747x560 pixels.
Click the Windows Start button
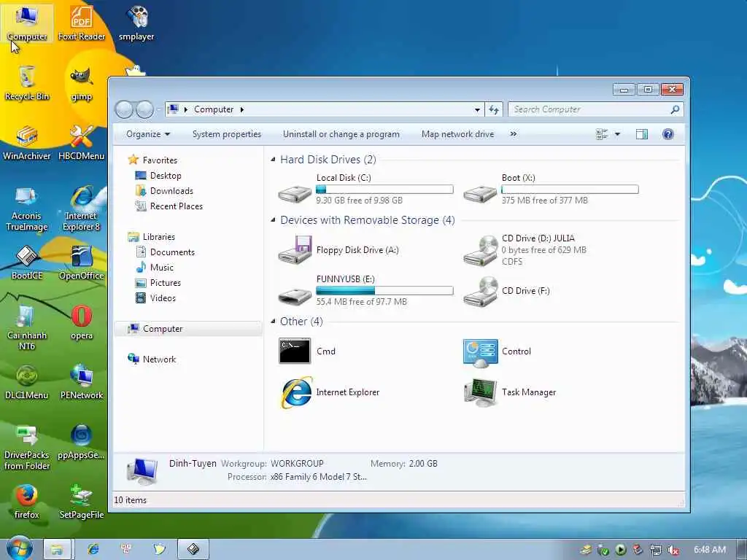pyautogui.click(x=18, y=548)
